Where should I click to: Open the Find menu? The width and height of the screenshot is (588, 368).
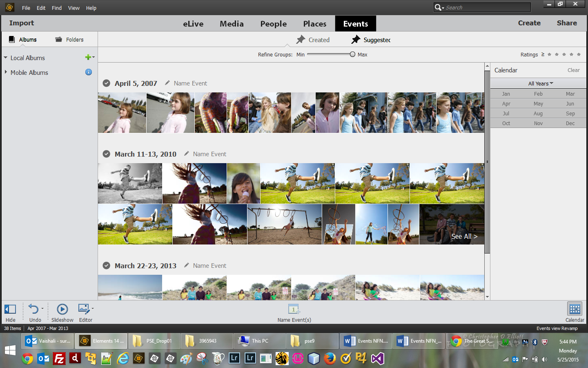click(x=57, y=8)
